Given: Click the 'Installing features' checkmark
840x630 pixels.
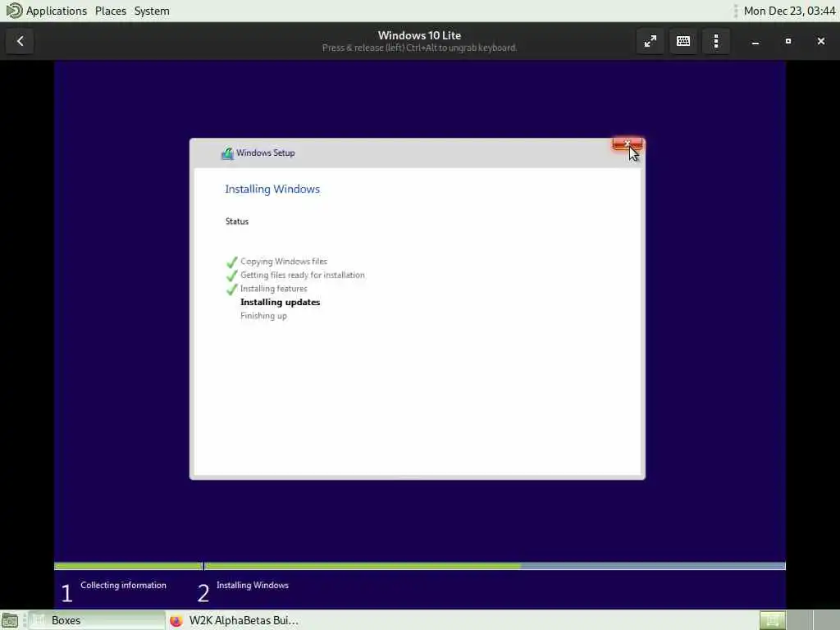Looking at the screenshot, I should coord(232,290).
